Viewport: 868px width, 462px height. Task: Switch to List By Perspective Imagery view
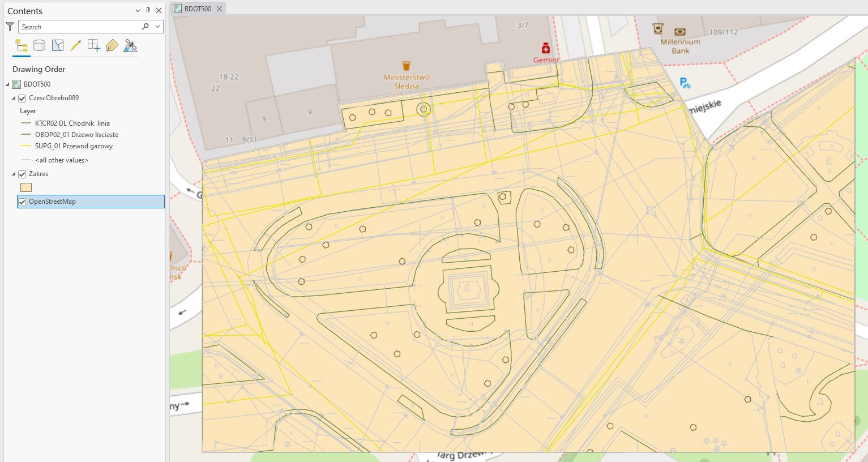click(130, 46)
